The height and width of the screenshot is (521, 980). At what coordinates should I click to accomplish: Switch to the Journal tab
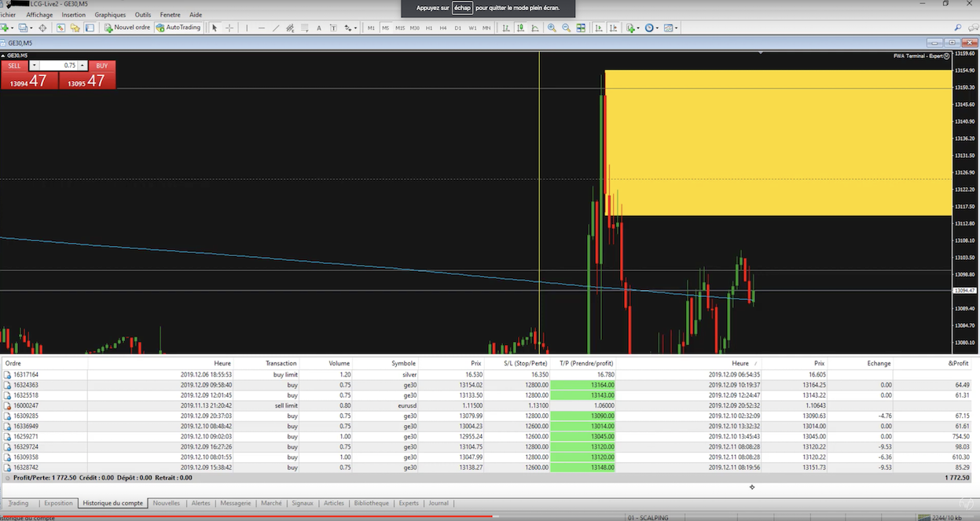tap(439, 503)
